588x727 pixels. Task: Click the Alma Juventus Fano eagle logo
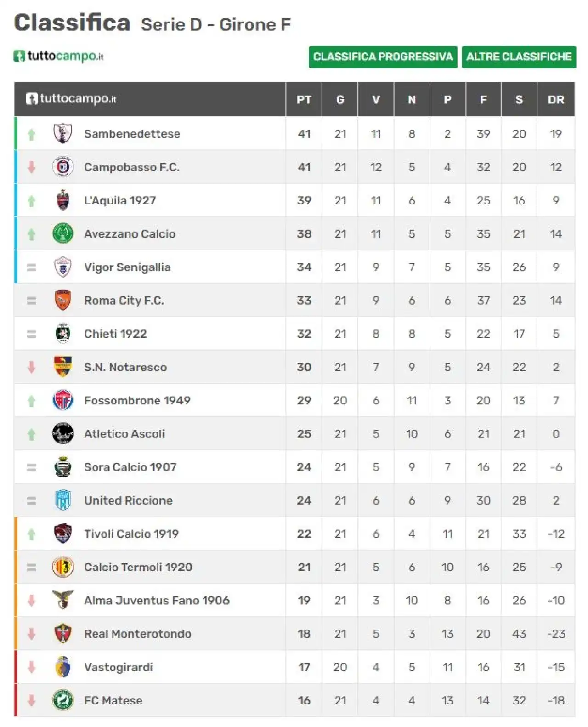[63, 600]
